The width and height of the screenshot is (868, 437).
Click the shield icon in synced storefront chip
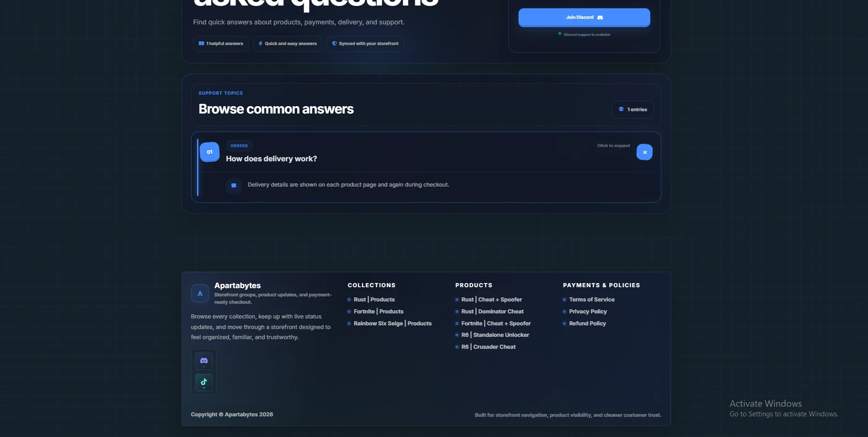pos(334,44)
